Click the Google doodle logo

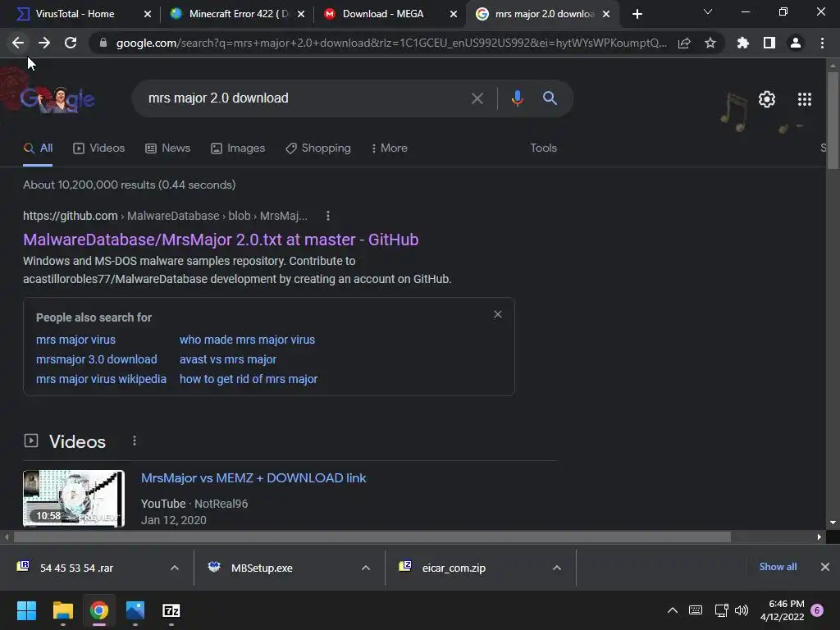click(x=57, y=98)
